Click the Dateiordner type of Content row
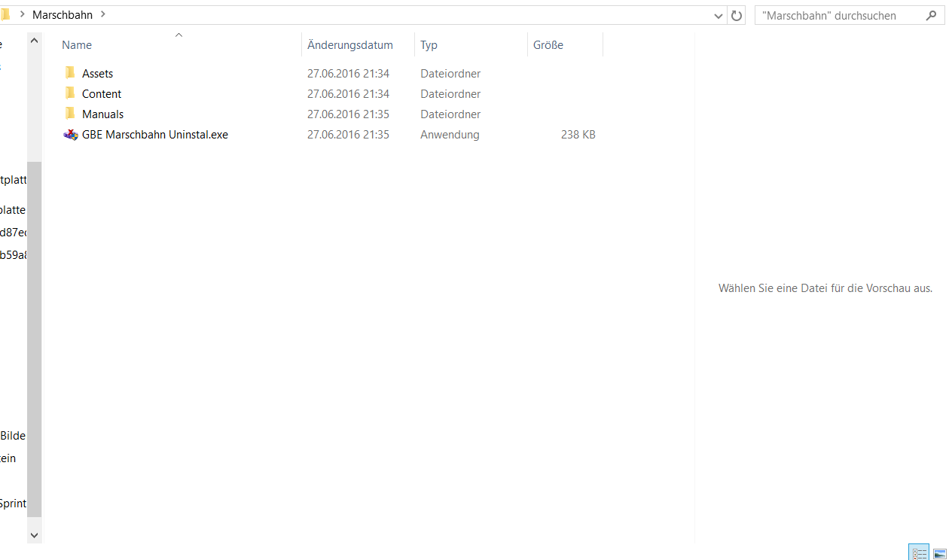The width and height of the screenshot is (952, 560). pyautogui.click(x=450, y=93)
